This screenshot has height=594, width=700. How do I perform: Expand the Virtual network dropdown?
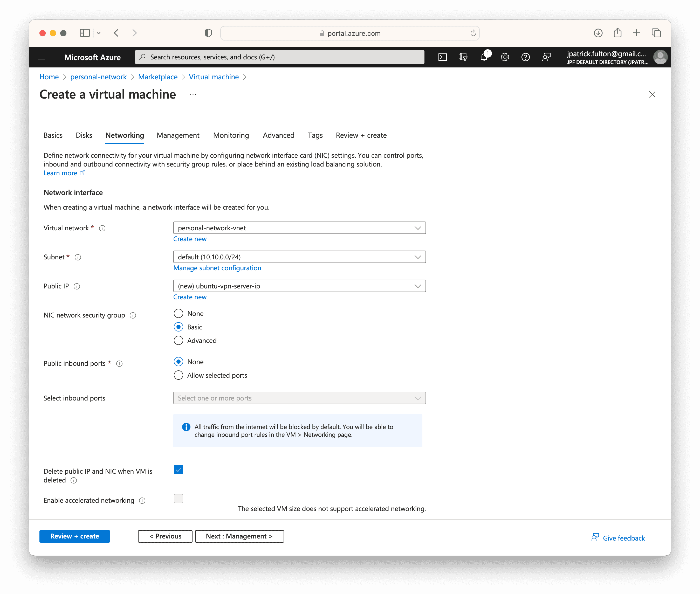299,228
